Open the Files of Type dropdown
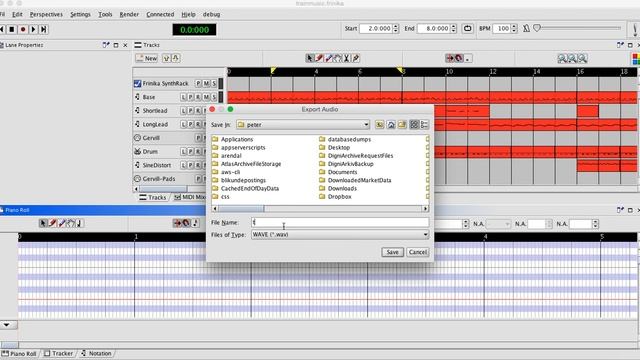This screenshot has width=640, height=360. click(x=425, y=235)
